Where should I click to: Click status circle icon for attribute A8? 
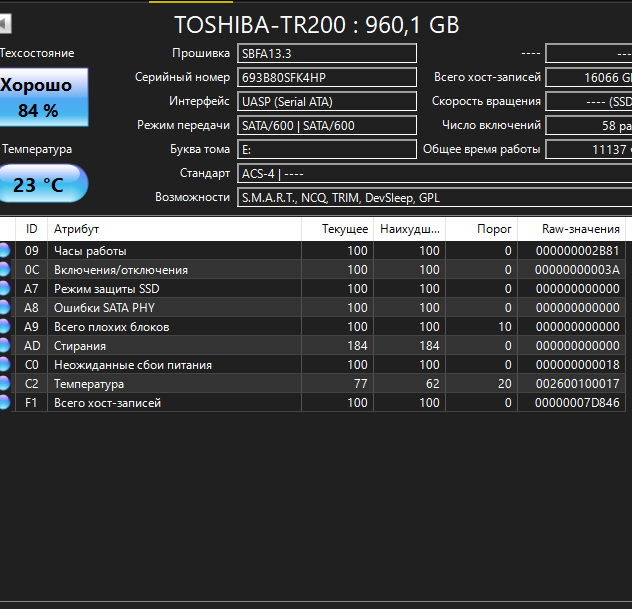[4, 308]
